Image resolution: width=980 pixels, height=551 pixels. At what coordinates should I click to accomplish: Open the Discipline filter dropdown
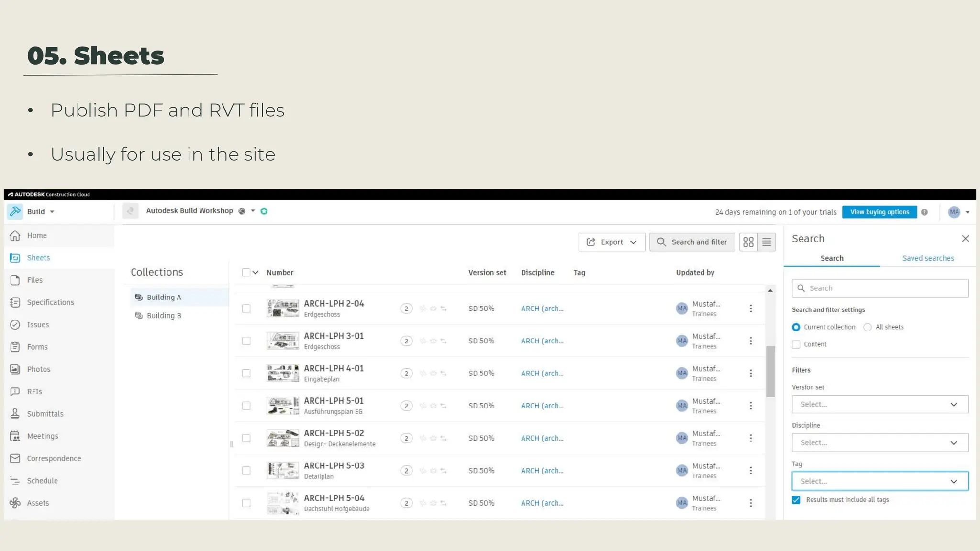coord(880,442)
